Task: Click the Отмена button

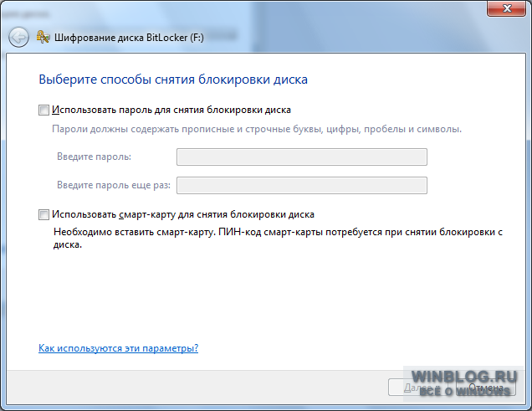Action: 486,388
